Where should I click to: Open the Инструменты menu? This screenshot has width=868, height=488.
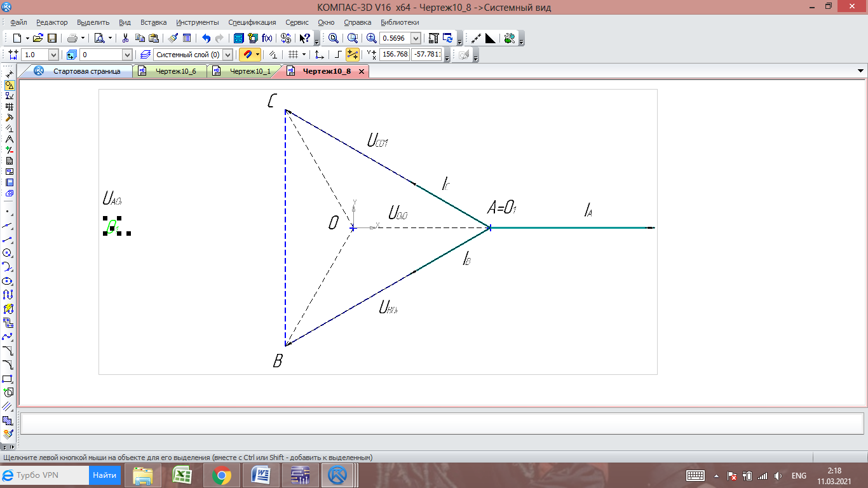(197, 22)
